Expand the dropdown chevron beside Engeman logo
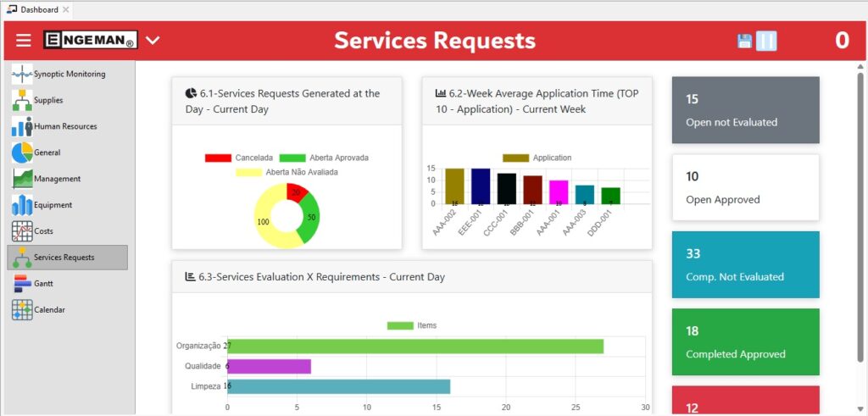868x416 pixels. click(153, 41)
